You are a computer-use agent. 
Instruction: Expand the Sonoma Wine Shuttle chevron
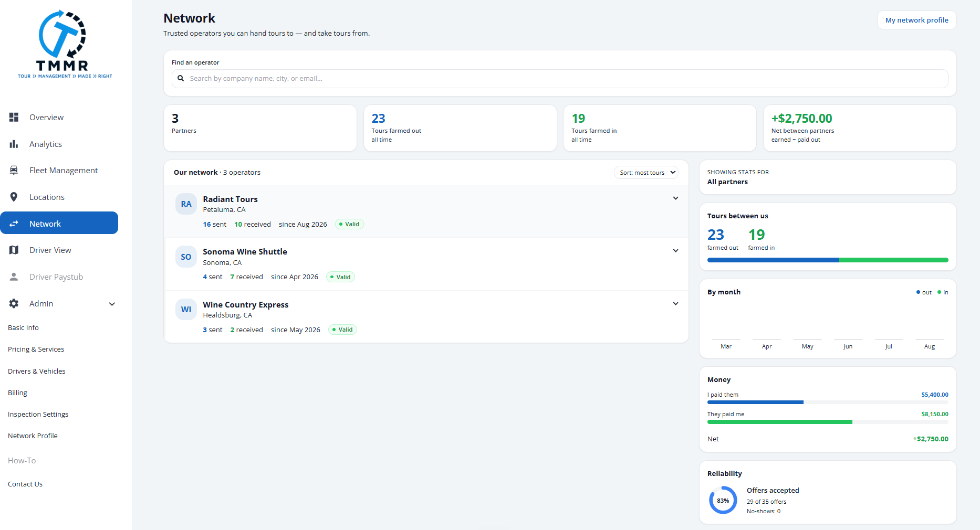[x=675, y=251]
